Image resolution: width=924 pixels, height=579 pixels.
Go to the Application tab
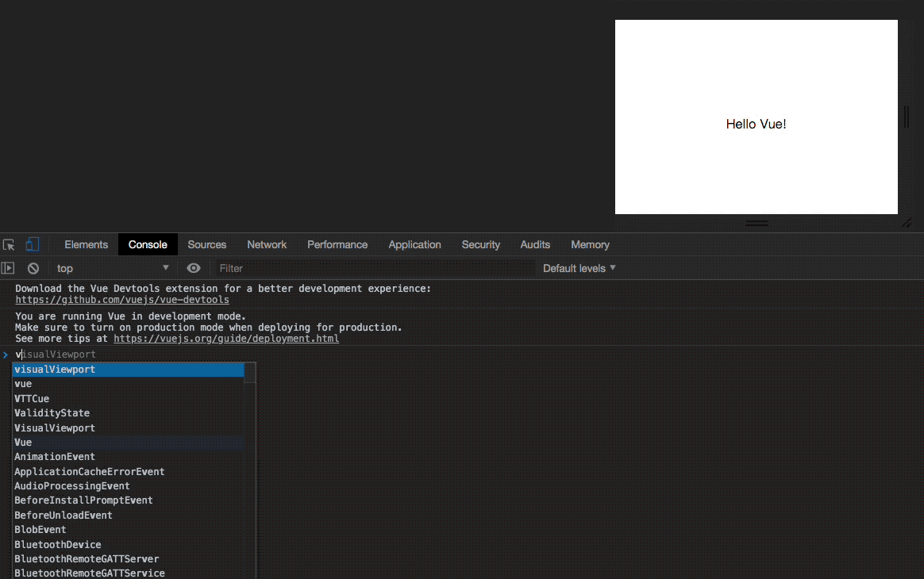pyautogui.click(x=415, y=244)
